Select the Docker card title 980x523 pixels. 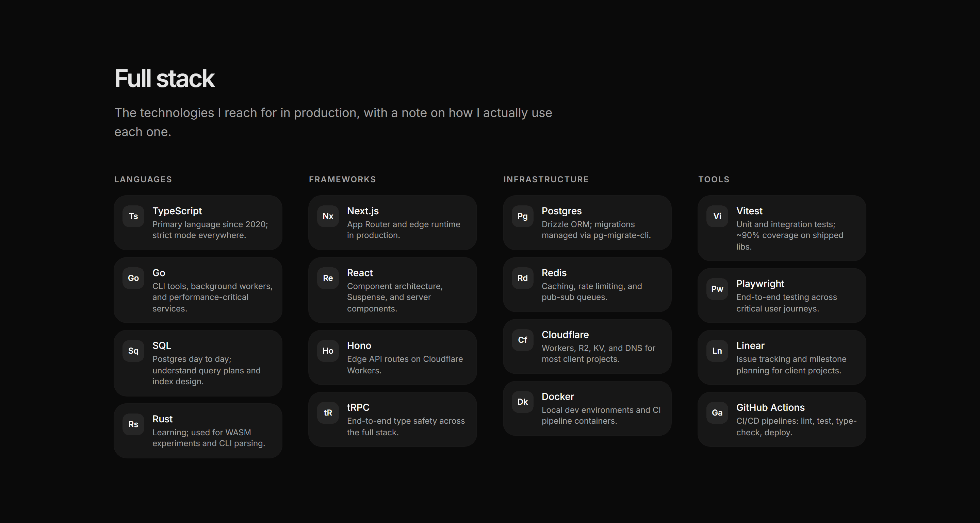(558, 397)
